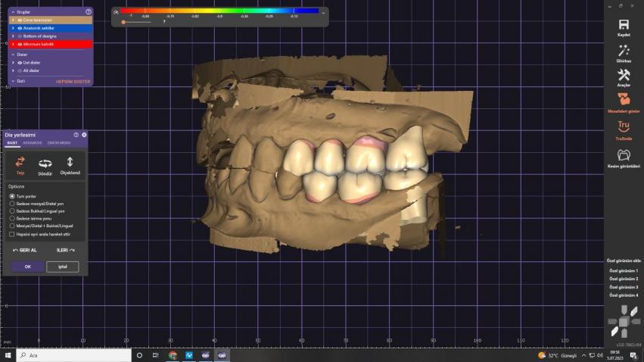Toggle visibility eye for Anatomik sekiller
The image size is (644, 362).
(19, 28)
